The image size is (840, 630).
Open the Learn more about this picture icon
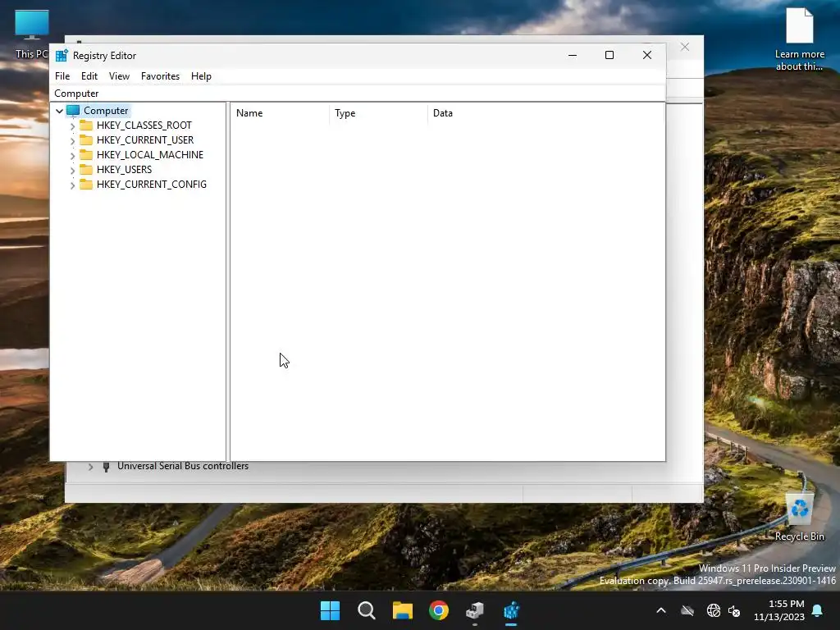(x=799, y=39)
